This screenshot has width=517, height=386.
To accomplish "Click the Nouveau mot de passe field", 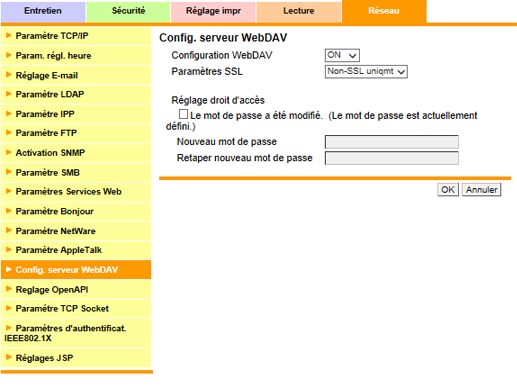I will pos(392,142).
